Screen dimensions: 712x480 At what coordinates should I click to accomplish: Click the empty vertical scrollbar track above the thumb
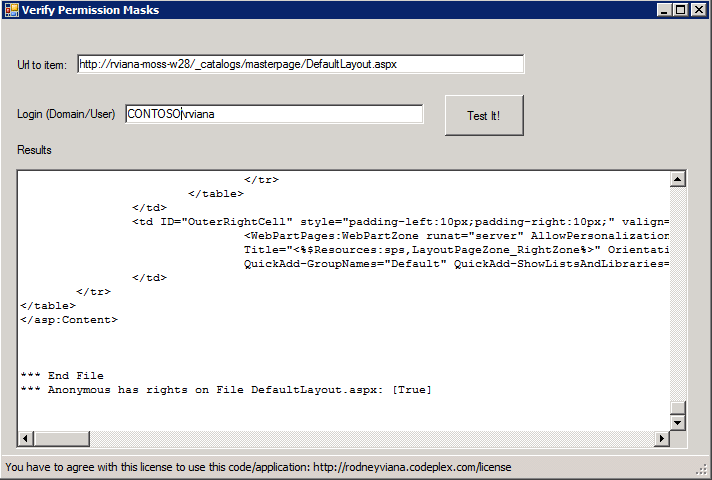click(677, 290)
